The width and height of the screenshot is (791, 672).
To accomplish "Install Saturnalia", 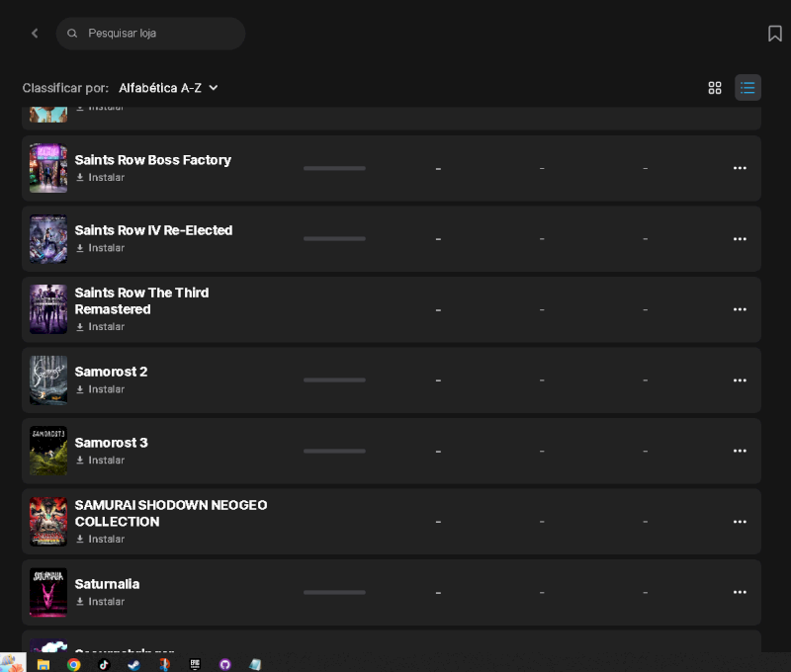I will click(101, 602).
